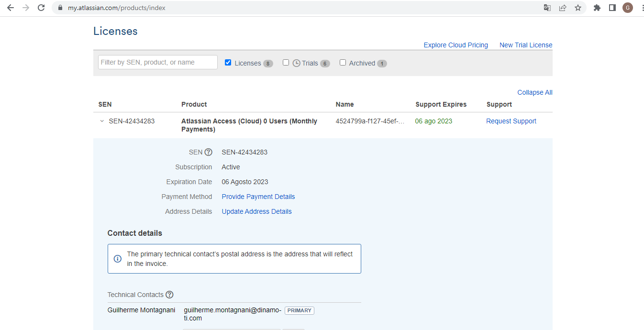The width and height of the screenshot is (644, 330).
Task: Click the Guilherme Montagnani contact name
Action: pyautogui.click(x=142, y=310)
